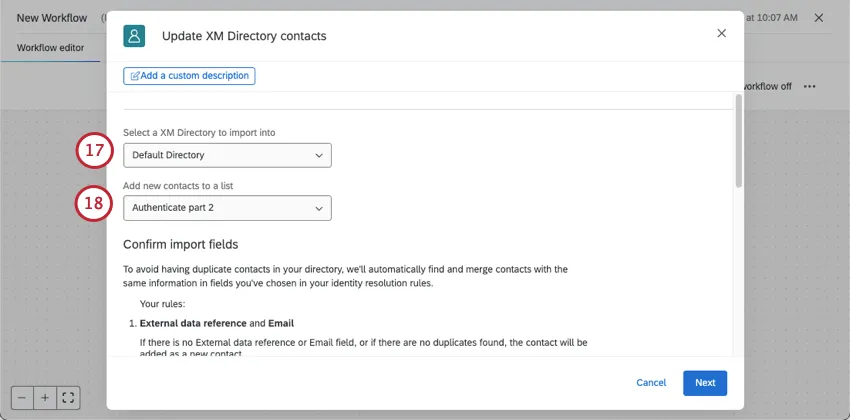This screenshot has height=420, width=850.
Task: Click the step 17 marker badge
Action: point(93,151)
